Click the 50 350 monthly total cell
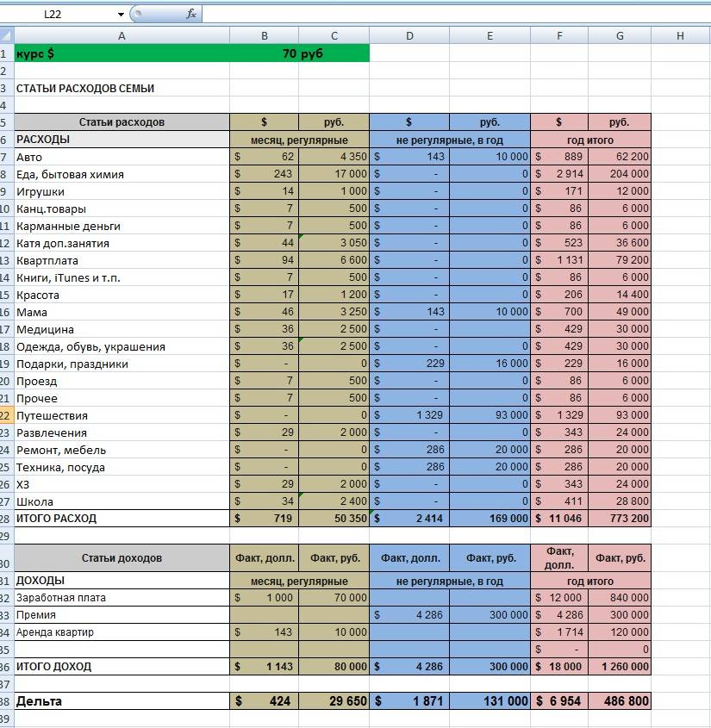The image size is (711, 728). pyautogui.click(x=334, y=518)
